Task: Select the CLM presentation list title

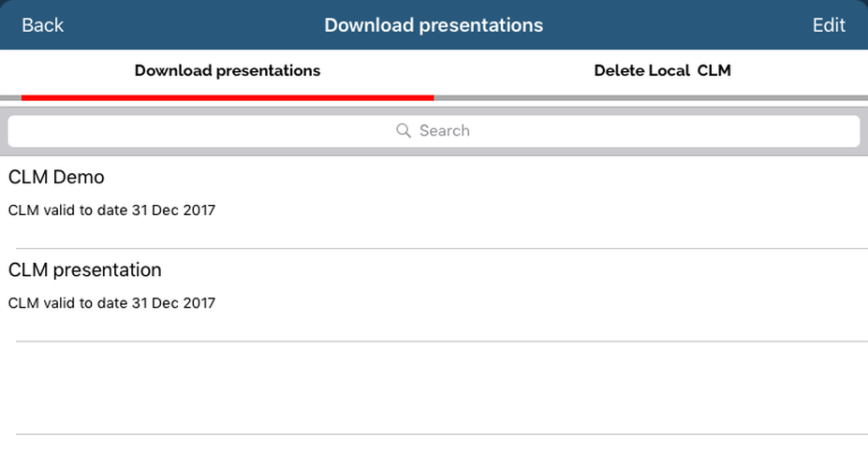Action: 85,270
